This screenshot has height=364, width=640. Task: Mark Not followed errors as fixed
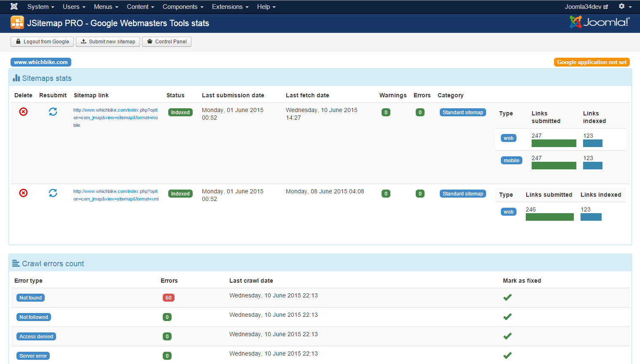(x=508, y=317)
